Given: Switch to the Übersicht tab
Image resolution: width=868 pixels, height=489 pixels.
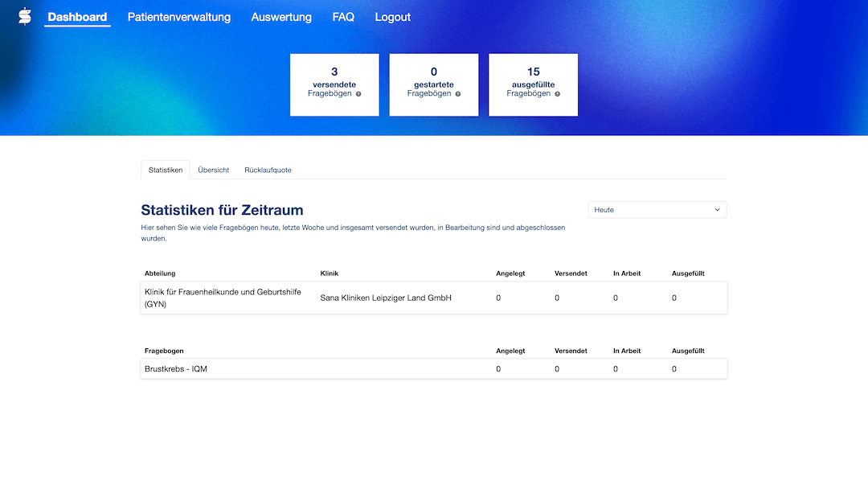Looking at the screenshot, I should tap(213, 170).
